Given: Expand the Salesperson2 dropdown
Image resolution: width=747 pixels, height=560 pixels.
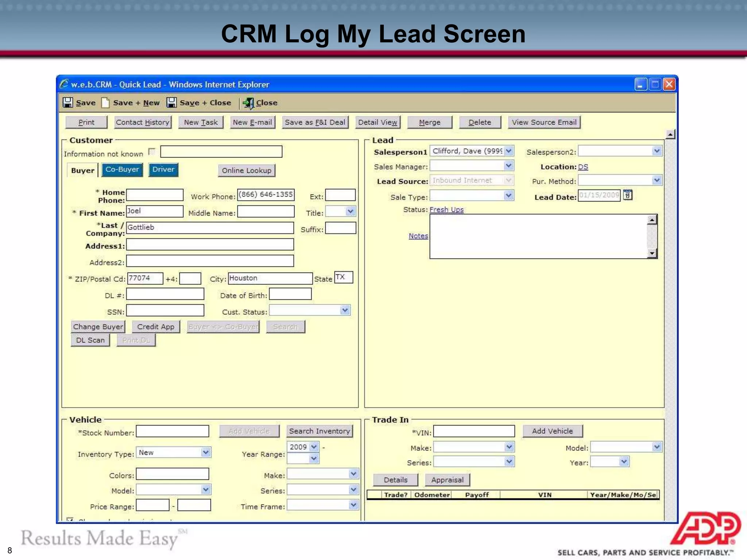Looking at the screenshot, I should click(x=657, y=151).
